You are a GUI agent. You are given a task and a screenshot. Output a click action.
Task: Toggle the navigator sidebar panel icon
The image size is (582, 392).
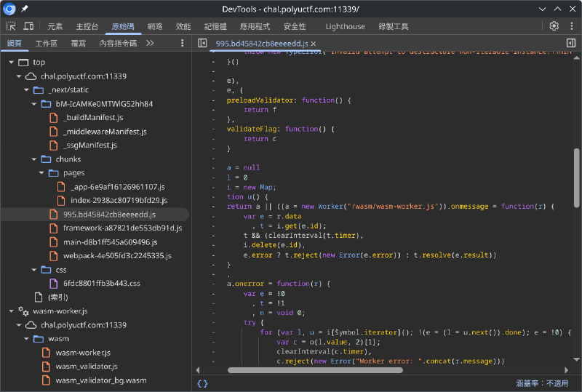coord(202,43)
